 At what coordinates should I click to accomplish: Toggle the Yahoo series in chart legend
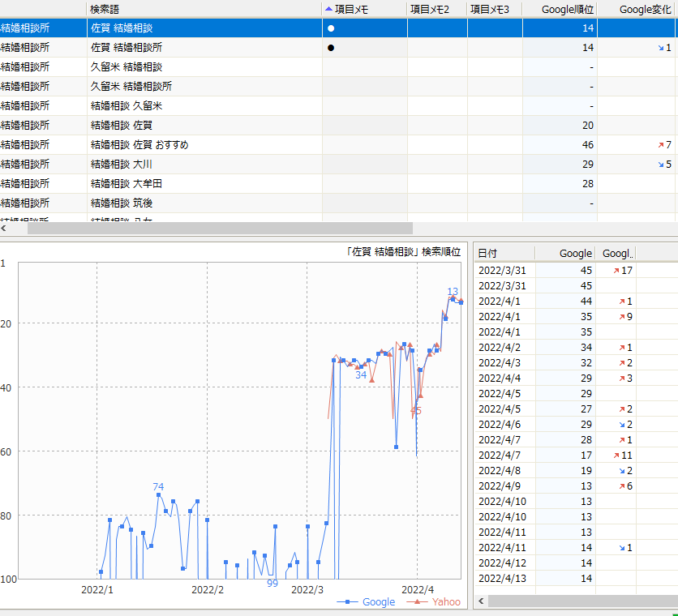[434, 601]
